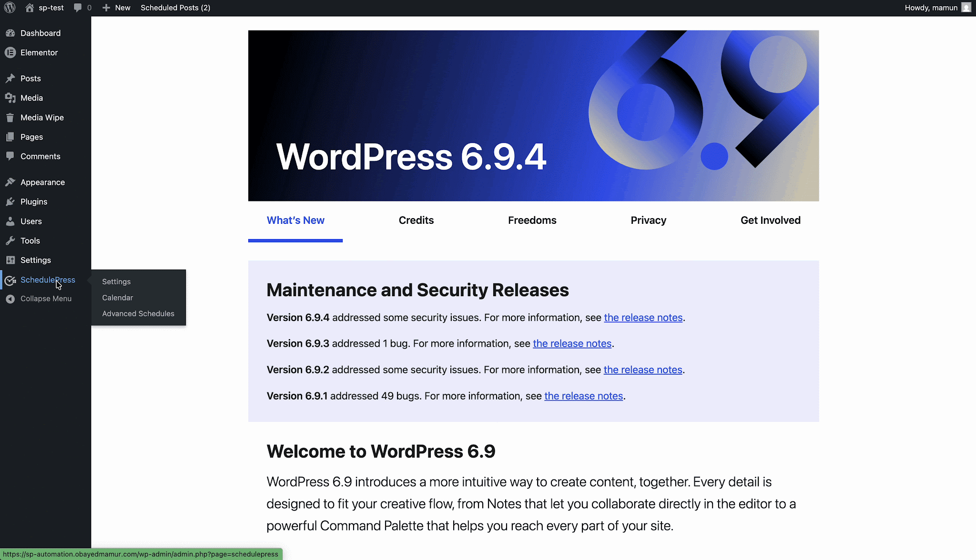Open the New content menu
Image resolution: width=976 pixels, height=560 pixels.
click(x=116, y=8)
